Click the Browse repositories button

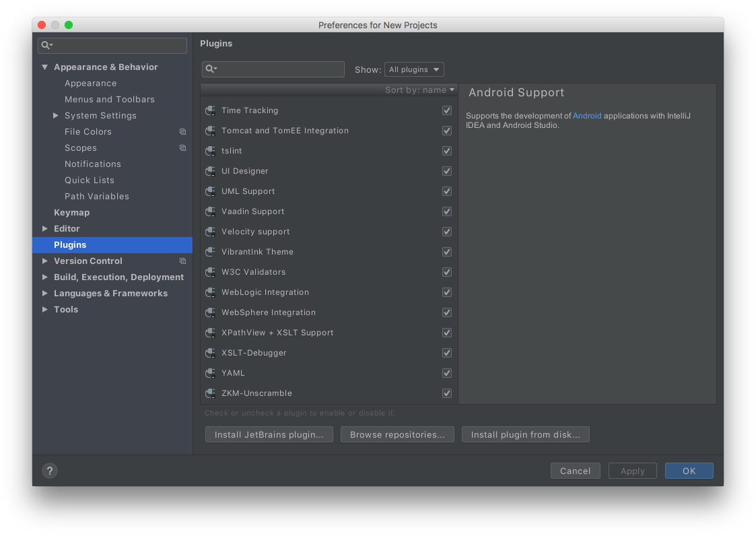397,435
